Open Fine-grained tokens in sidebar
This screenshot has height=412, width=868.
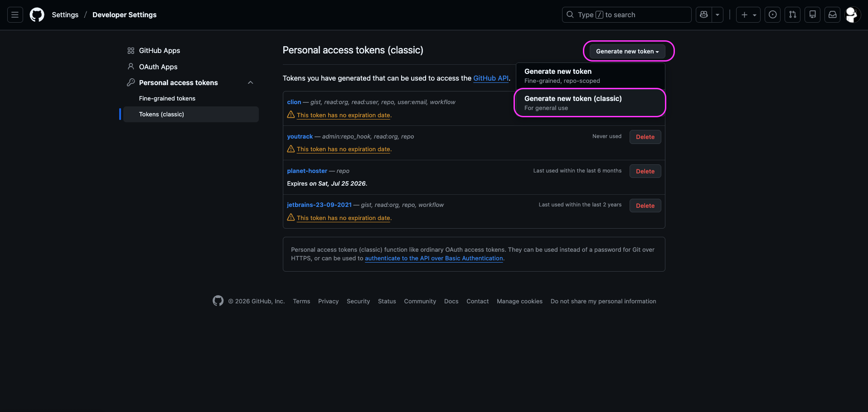click(x=167, y=98)
